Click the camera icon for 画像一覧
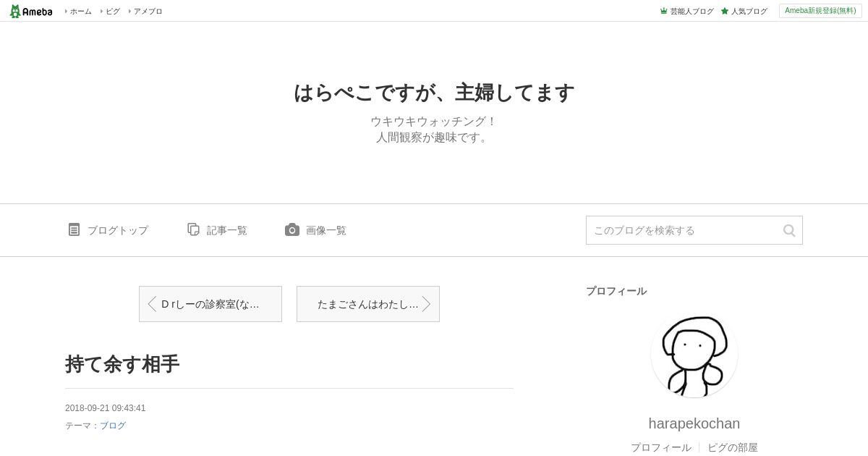Screen dimensions: 868x456 tap(292, 230)
